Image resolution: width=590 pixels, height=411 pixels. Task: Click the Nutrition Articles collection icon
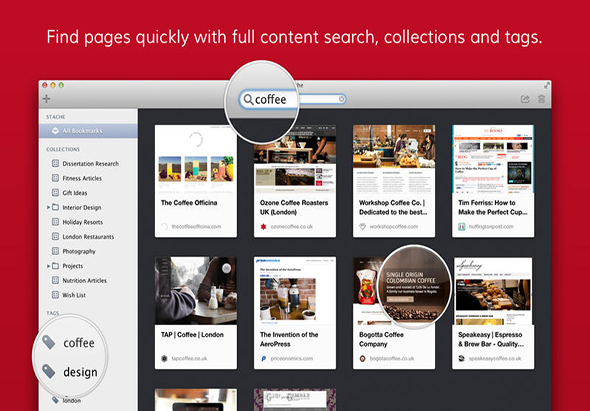tap(55, 280)
